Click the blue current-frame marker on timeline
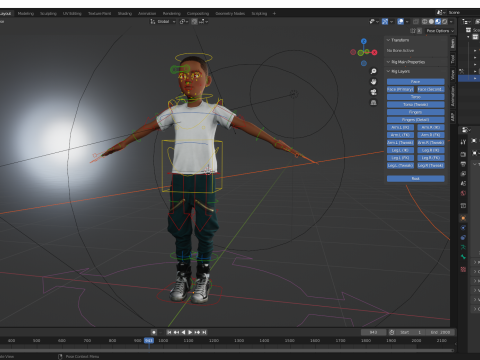Screen dimensions: 480x360 [149, 340]
